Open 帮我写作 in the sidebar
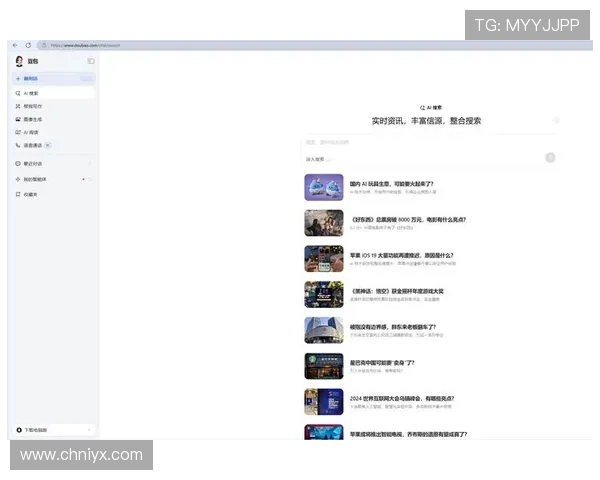600x480 pixels. click(x=54, y=106)
